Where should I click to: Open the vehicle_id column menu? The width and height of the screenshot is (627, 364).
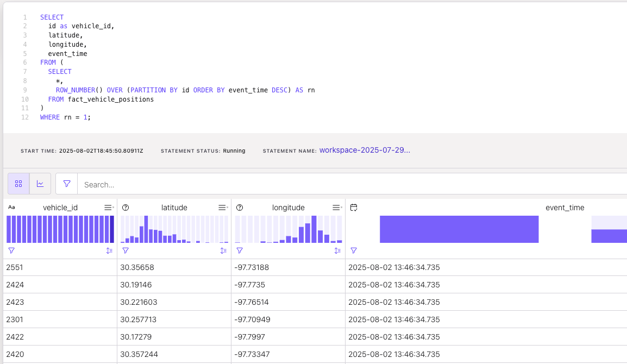click(109, 208)
